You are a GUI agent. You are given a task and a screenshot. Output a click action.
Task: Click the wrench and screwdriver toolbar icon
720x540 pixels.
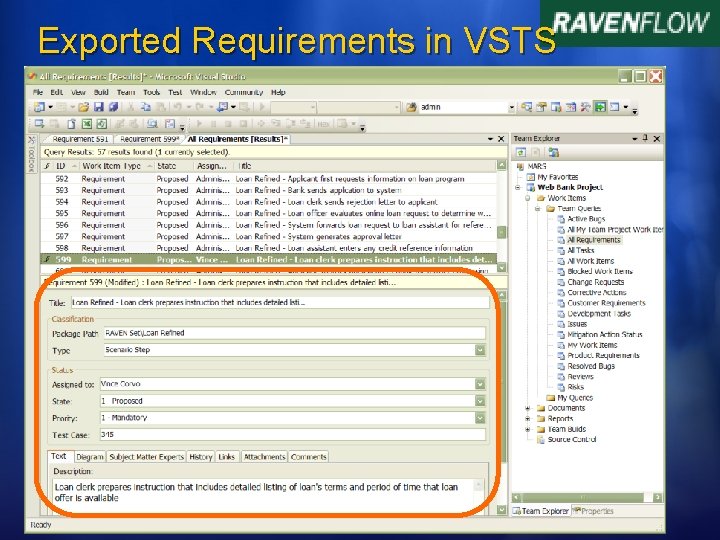pos(585,107)
